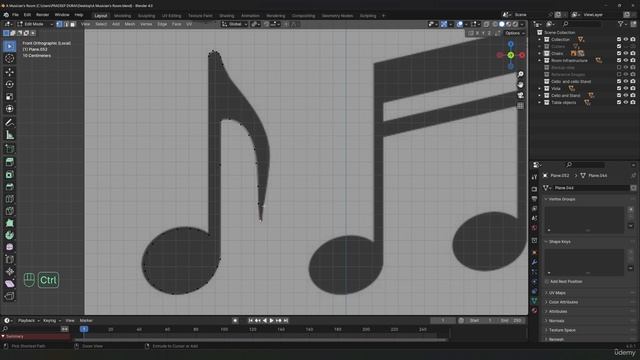Enable vertex select mode
This screenshot has width=640, height=360.
[x=60, y=24]
